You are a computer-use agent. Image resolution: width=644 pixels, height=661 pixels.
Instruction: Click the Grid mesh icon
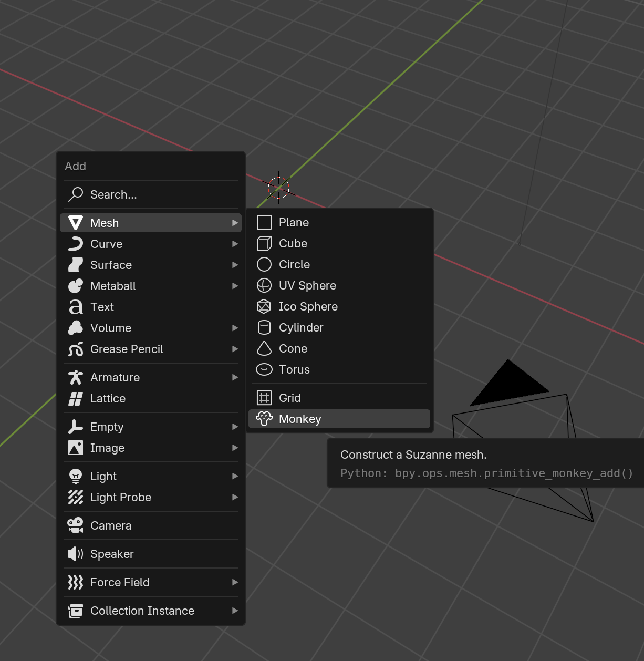tap(264, 398)
